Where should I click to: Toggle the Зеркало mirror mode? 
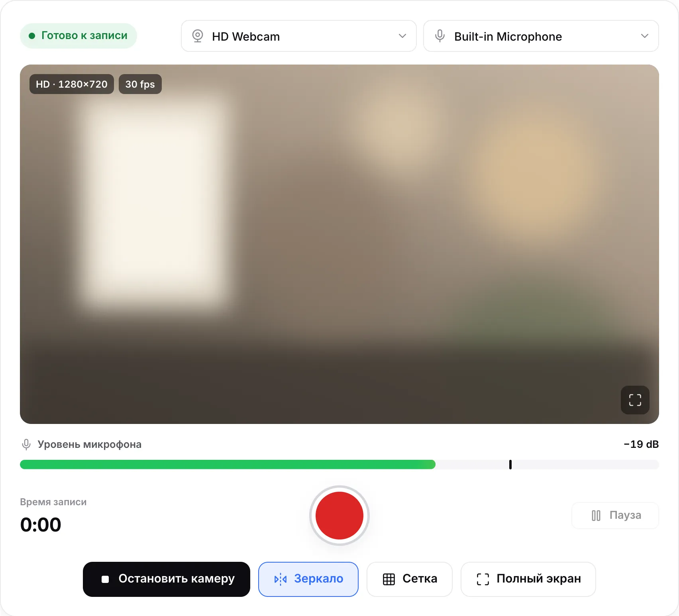coord(308,579)
